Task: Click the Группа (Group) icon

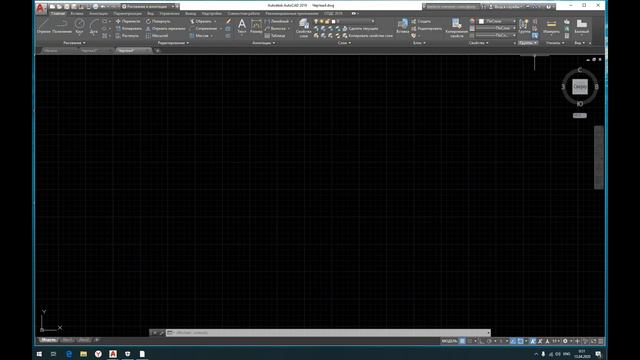Action: (x=524, y=26)
